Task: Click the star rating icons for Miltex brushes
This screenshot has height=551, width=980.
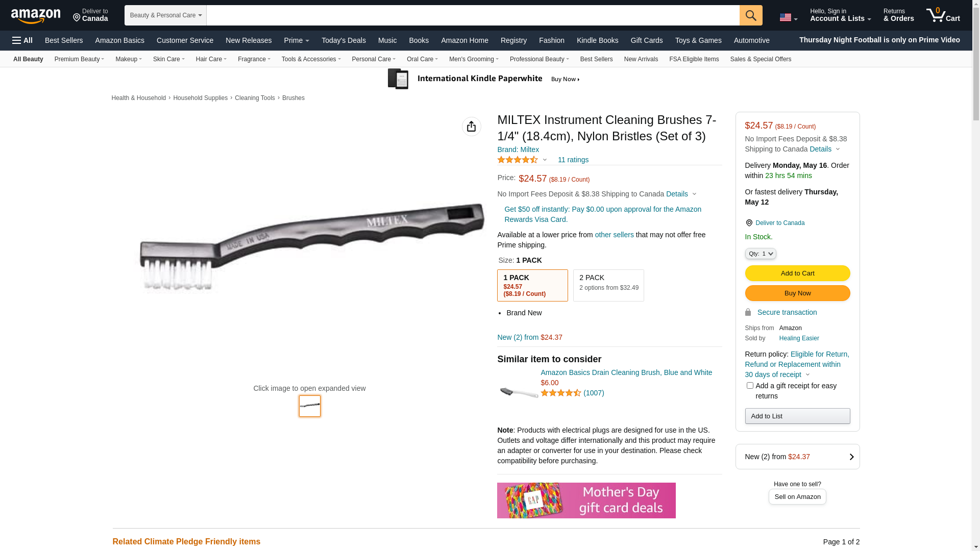Action: (518, 160)
